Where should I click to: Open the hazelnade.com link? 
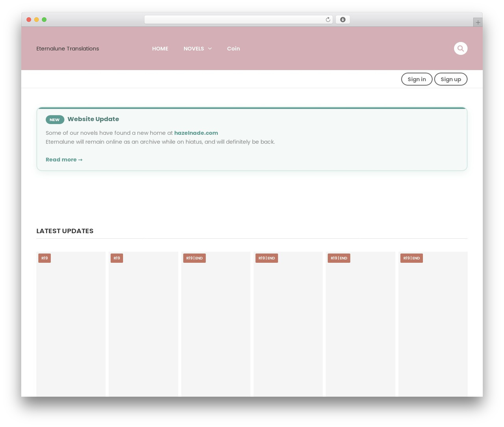click(x=196, y=133)
